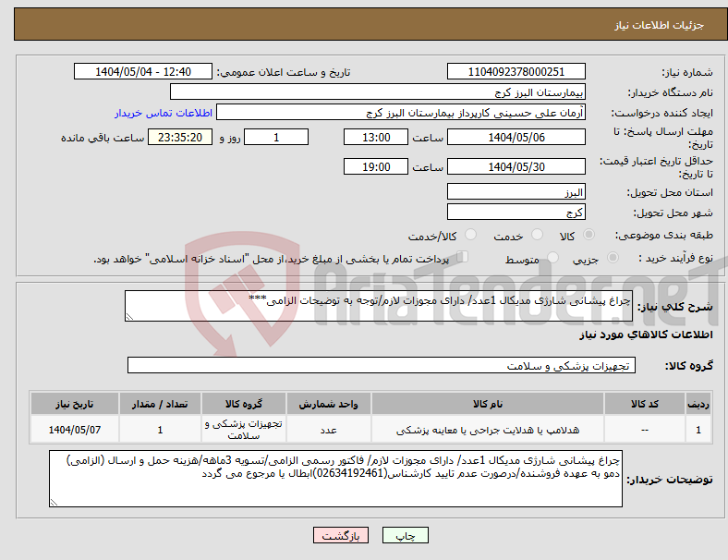Click the واحد شمارش column header
728x560 pixels.
pyautogui.click(x=328, y=404)
